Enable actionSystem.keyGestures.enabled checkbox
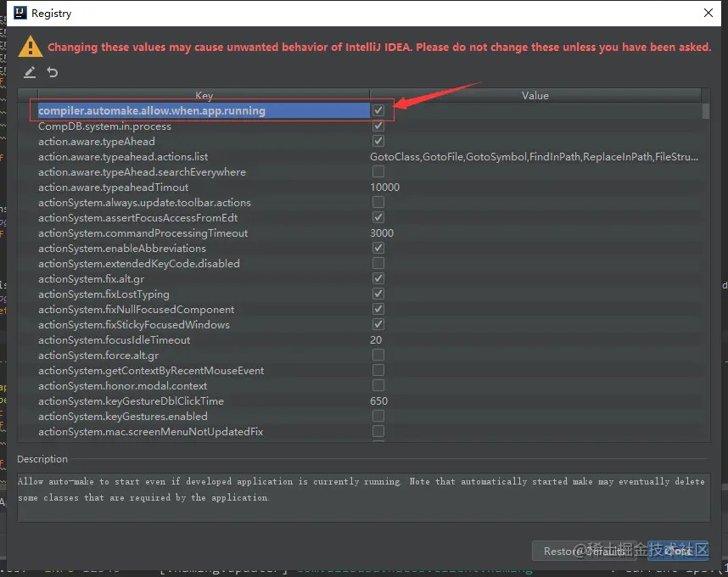Image resolution: width=728 pixels, height=577 pixels. [378, 417]
